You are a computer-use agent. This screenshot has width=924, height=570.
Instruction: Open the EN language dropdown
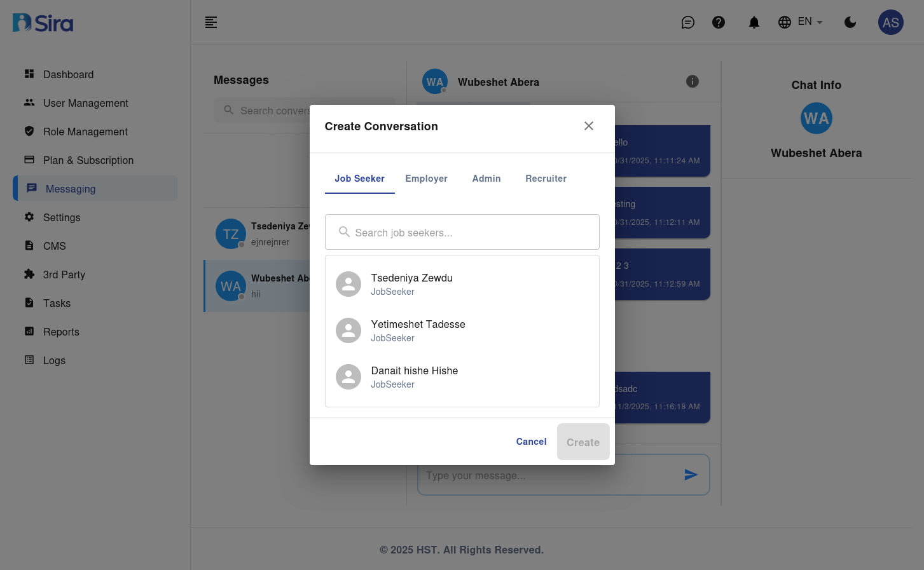(801, 22)
